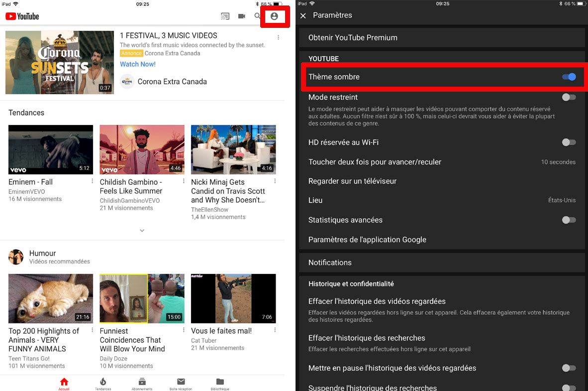Open Obtenir YouTube Premium

(x=442, y=37)
